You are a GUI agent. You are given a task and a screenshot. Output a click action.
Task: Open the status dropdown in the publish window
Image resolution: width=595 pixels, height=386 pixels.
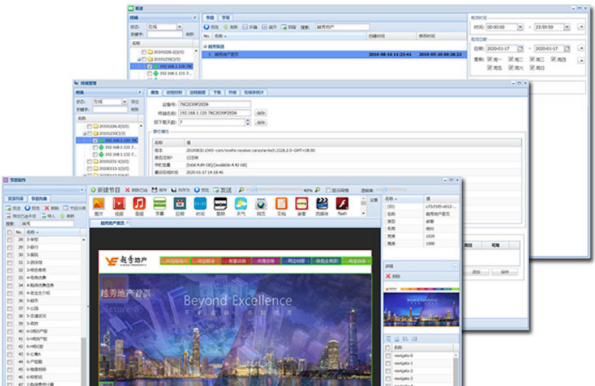click(179, 27)
